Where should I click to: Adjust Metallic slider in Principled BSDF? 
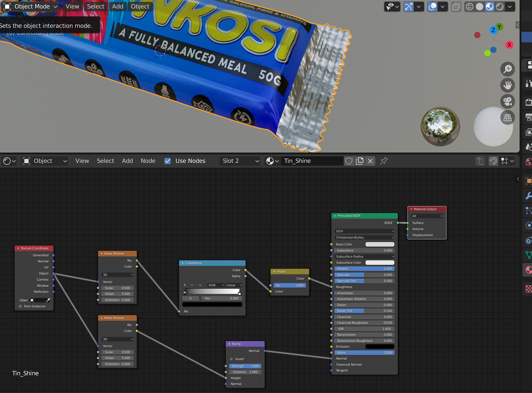click(364, 269)
